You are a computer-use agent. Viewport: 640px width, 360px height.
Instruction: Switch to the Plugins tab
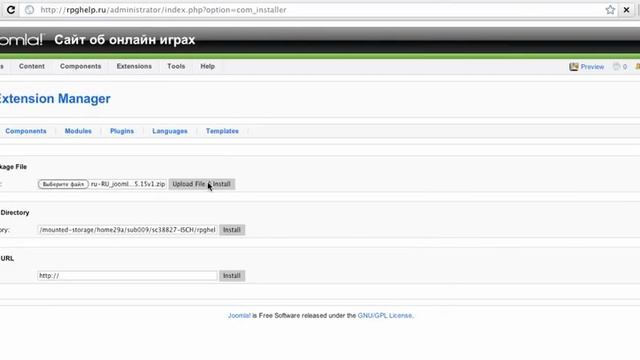coord(122,131)
